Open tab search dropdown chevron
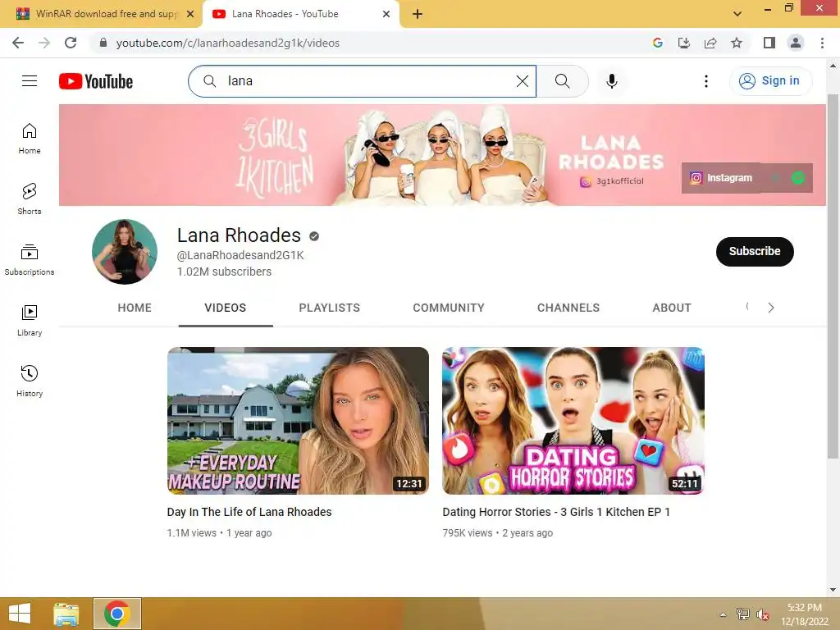The image size is (840, 630). click(x=737, y=14)
